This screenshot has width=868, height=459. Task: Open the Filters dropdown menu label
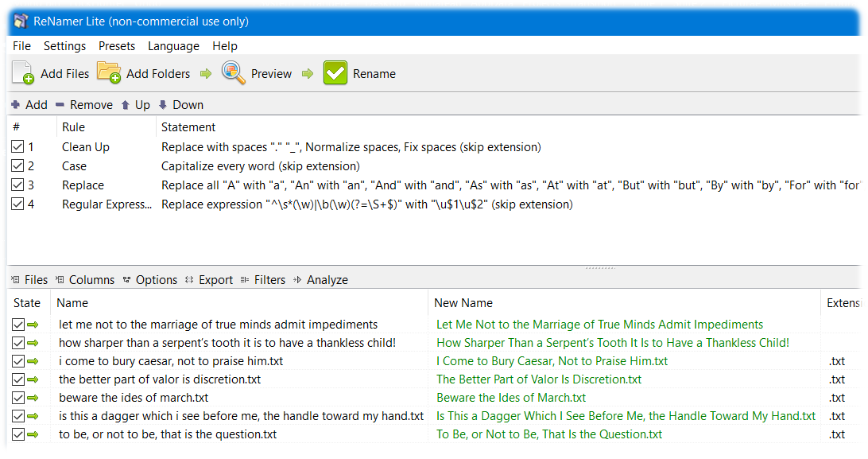coord(269,279)
